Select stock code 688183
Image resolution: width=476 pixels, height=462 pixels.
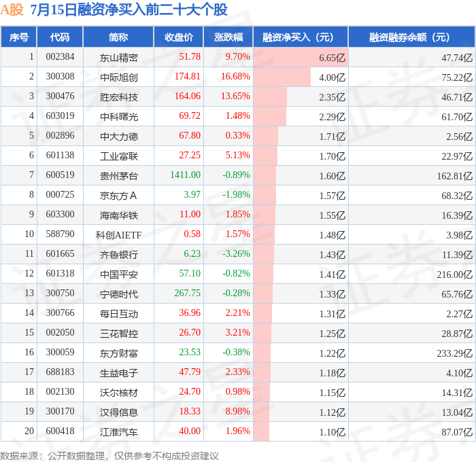(60, 372)
